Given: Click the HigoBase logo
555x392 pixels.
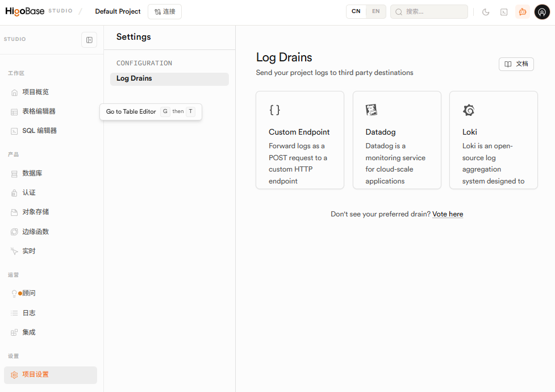Looking at the screenshot, I should 25,11.
